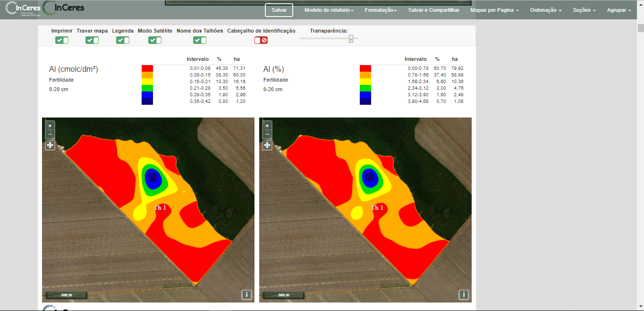Click the 500 m scale bar on left map
Viewport: 644px width, 311px height.
[67, 295]
